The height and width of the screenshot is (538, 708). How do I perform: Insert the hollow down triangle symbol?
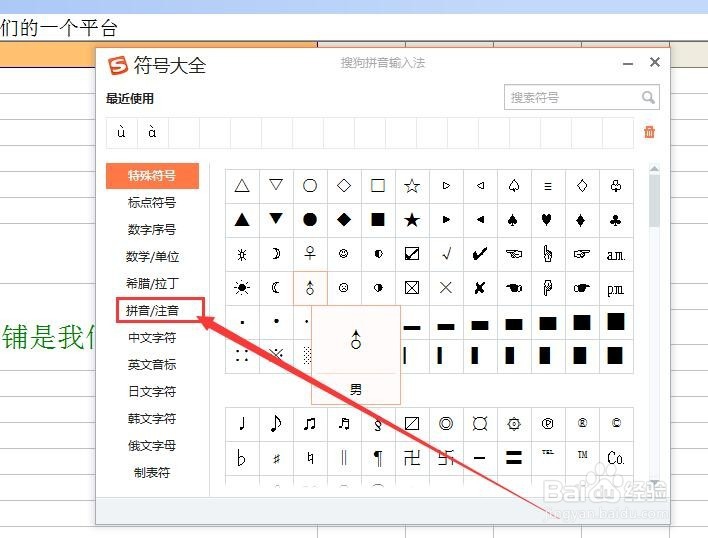(x=276, y=186)
